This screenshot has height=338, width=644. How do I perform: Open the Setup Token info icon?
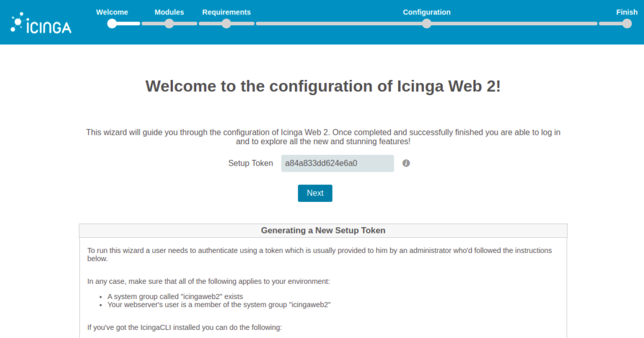[406, 163]
